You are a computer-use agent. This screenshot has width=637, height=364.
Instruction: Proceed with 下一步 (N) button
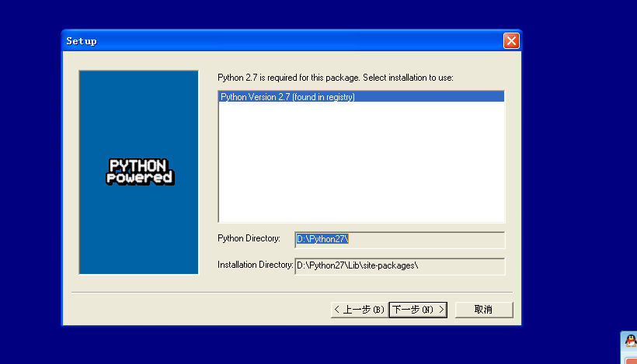tap(418, 310)
